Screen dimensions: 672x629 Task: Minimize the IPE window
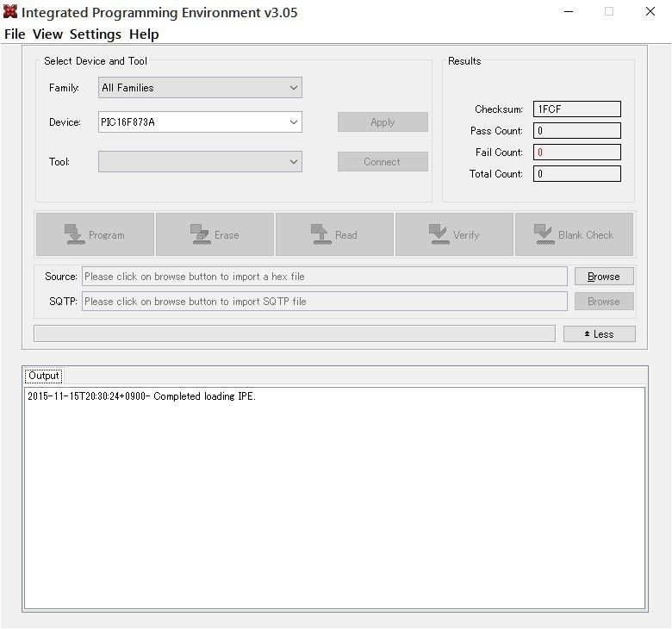[x=569, y=11]
